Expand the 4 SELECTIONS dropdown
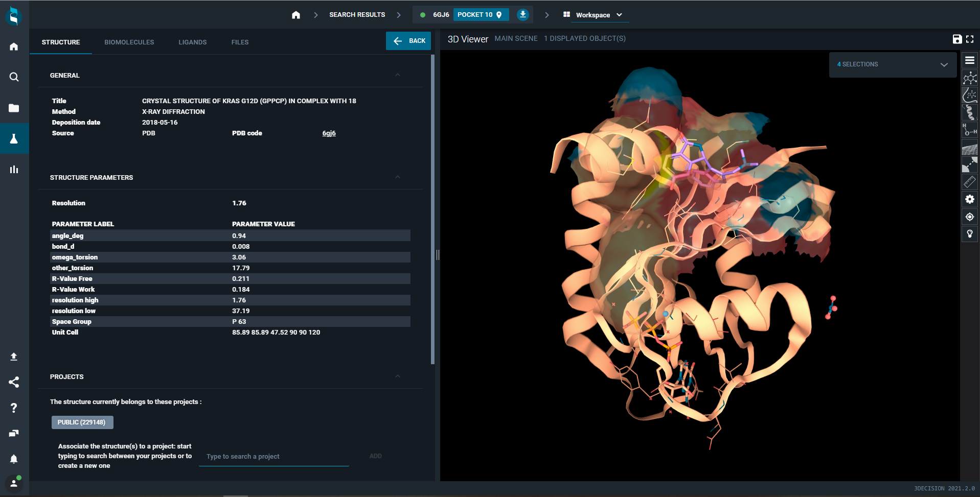The width and height of the screenshot is (980, 497). [x=943, y=64]
